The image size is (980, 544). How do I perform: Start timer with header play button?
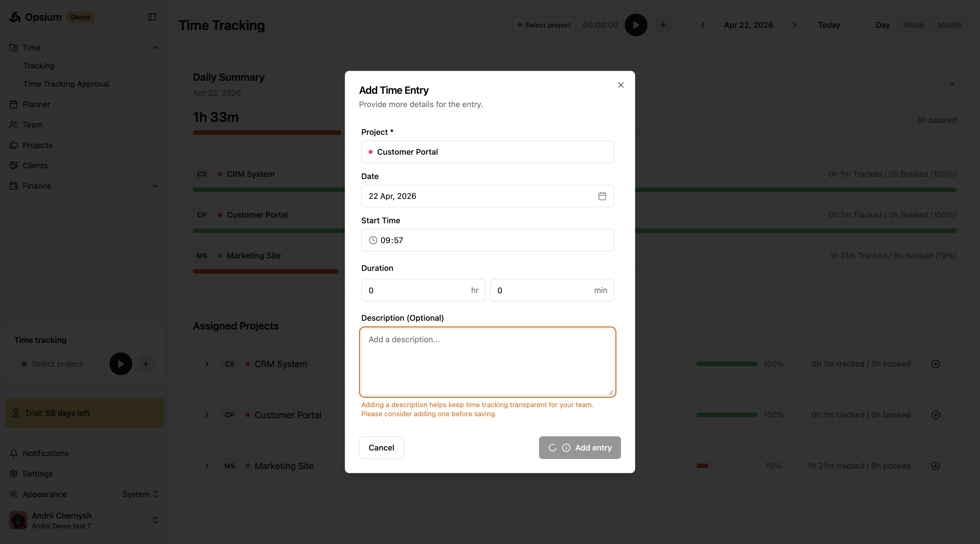(636, 25)
